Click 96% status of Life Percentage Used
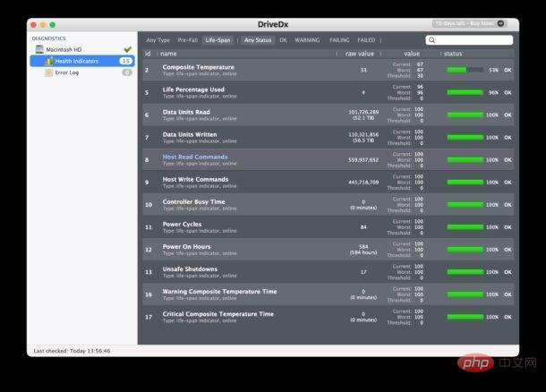This screenshot has height=392, width=546. (493, 92)
